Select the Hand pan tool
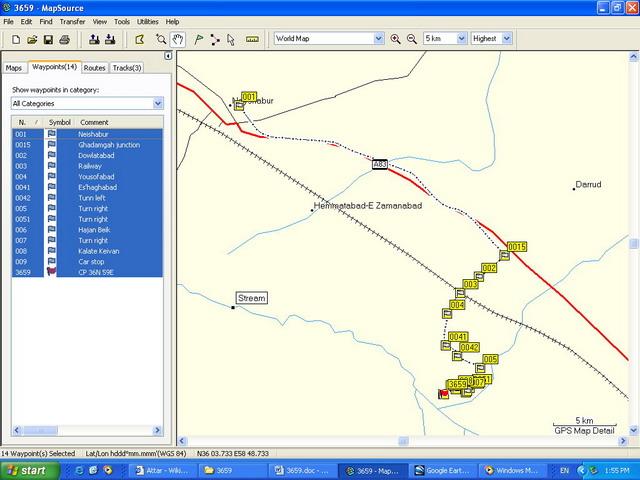The width and height of the screenshot is (640, 480). [178, 39]
